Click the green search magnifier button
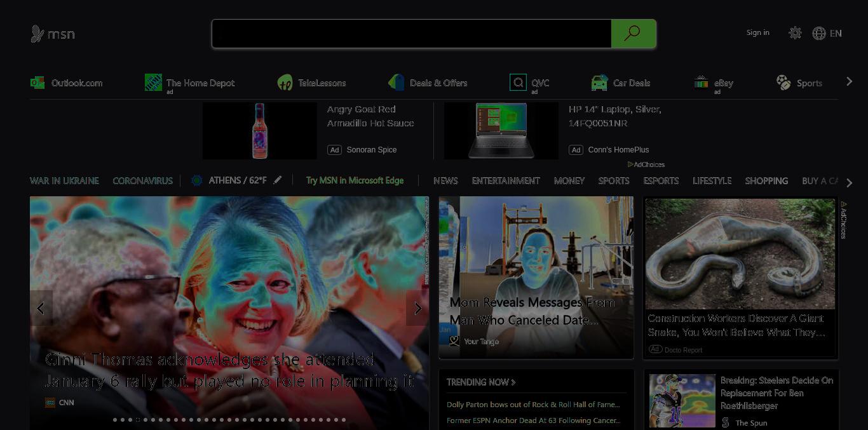 tap(633, 34)
